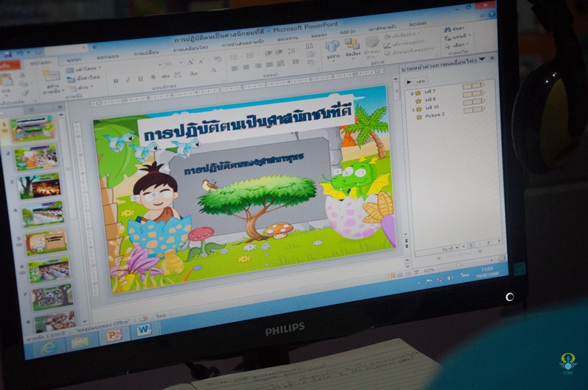Open the Select dropdown in editing group
The height and width of the screenshot is (390, 588).
(459, 45)
